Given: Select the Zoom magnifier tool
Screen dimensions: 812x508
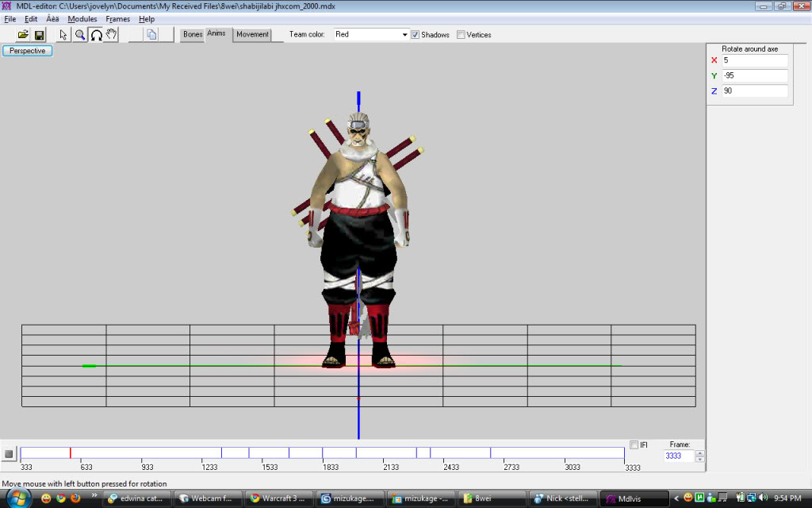Looking at the screenshot, I should point(80,35).
